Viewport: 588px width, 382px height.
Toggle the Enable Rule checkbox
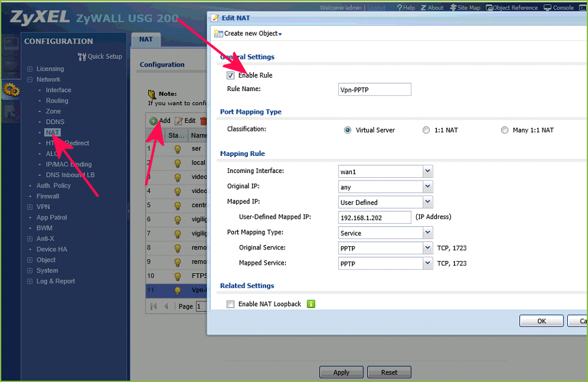point(230,76)
